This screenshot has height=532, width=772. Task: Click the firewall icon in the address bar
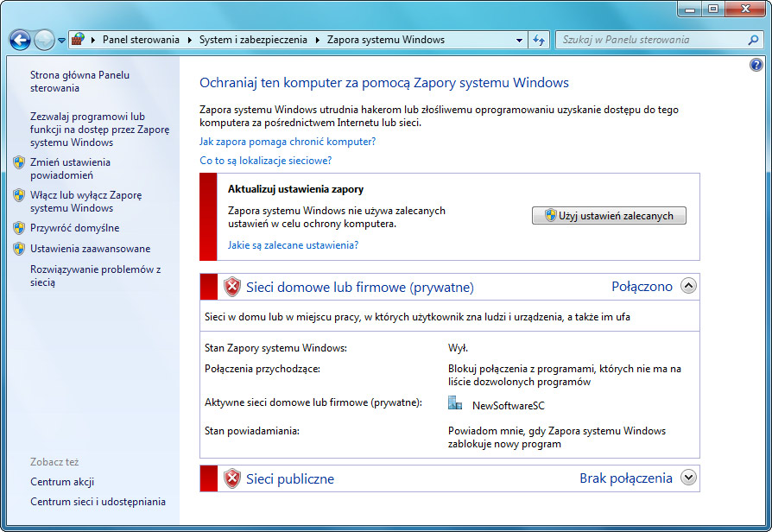(x=78, y=40)
